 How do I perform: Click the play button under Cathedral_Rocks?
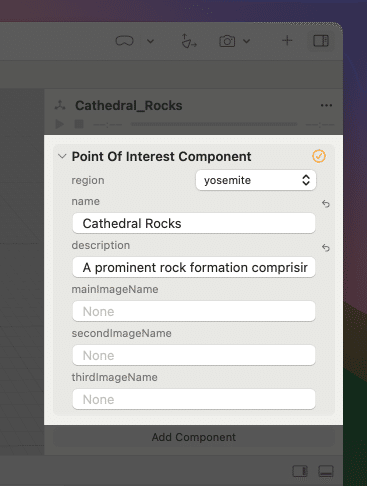60,124
